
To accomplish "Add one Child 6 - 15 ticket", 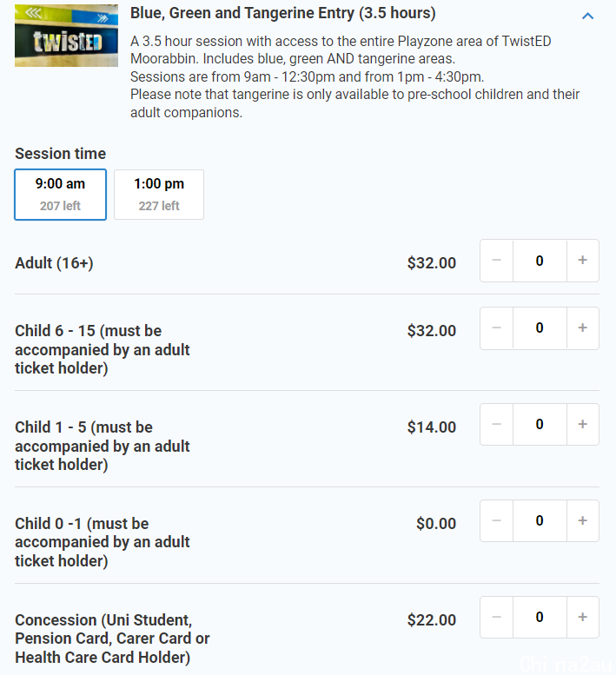I will point(582,328).
